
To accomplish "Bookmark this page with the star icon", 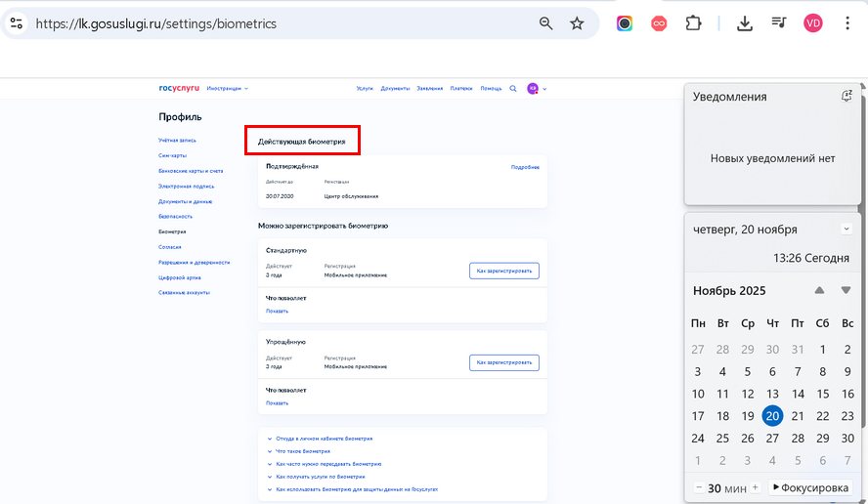I will click(x=577, y=23).
